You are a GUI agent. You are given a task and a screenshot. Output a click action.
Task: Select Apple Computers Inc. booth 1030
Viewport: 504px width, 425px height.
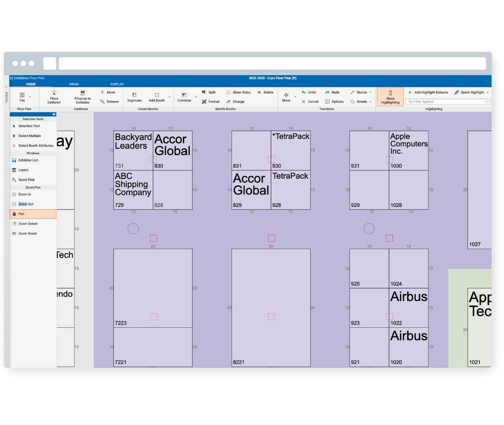coord(409,151)
